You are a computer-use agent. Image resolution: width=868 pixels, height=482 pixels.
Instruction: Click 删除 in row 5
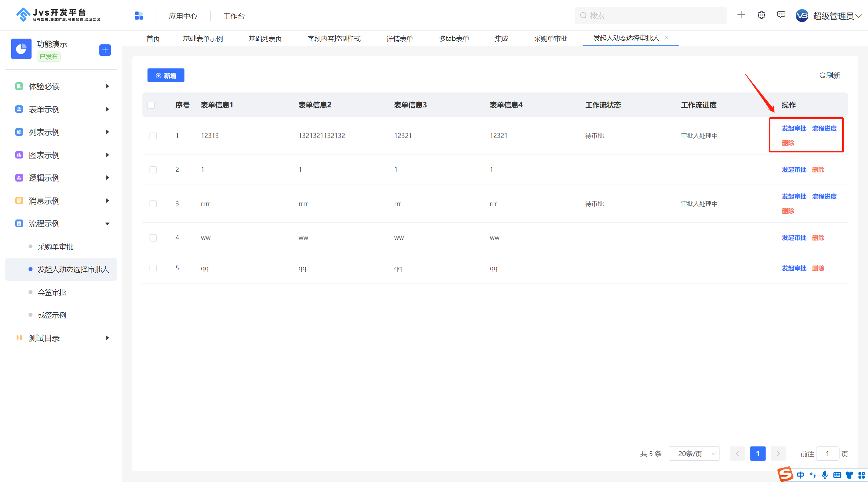818,268
